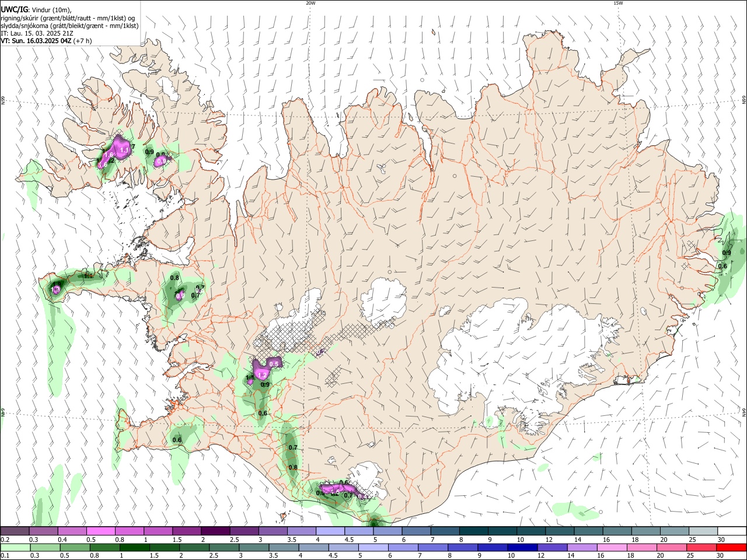Click the magenta swatch between 1 and 1.5
Viewport: 747px width, 560px height.
[158, 531]
